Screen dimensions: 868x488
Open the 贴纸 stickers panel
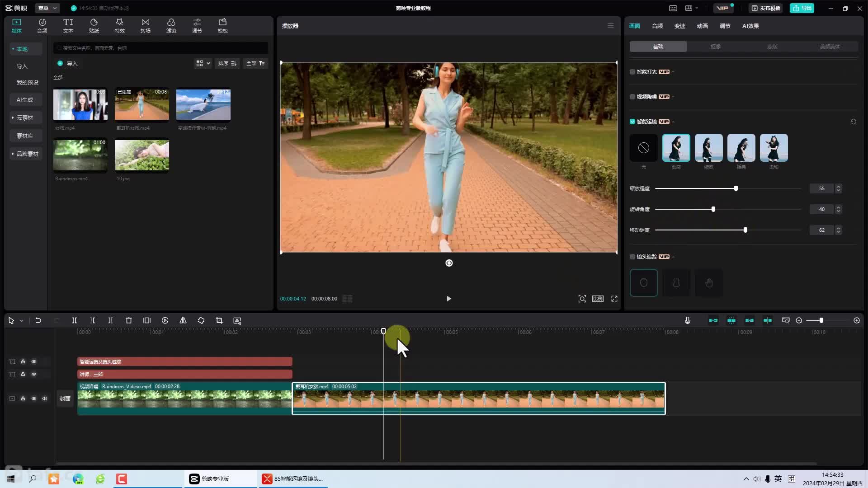[94, 26]
